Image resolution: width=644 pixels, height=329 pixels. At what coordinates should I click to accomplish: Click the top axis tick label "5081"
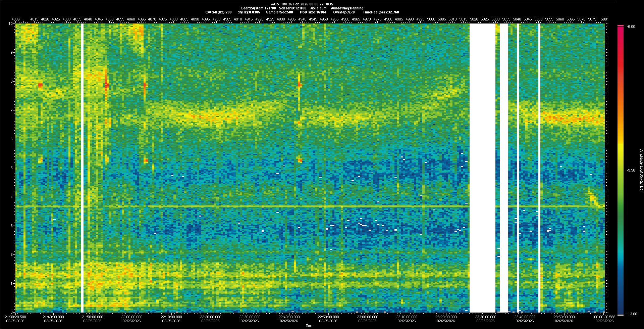click(605, 19)
